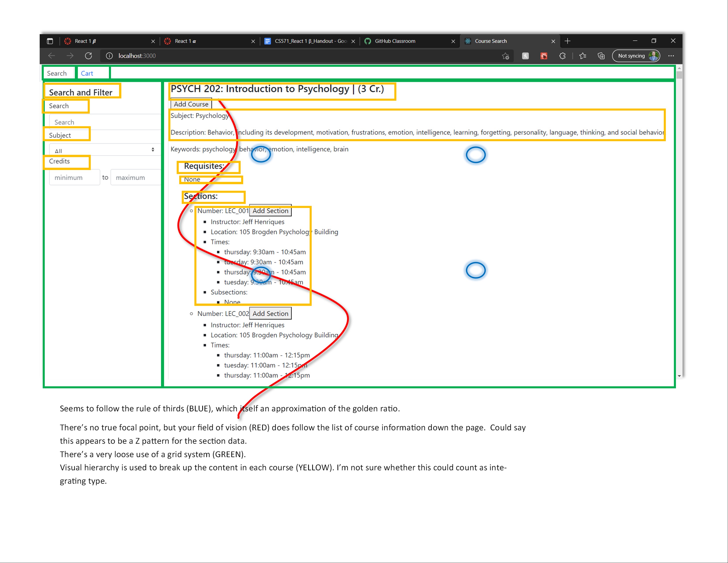Open the Subject dropdown showing All
Image resolution: width=728 pixels, height=563 pixels.
(105, 150)
